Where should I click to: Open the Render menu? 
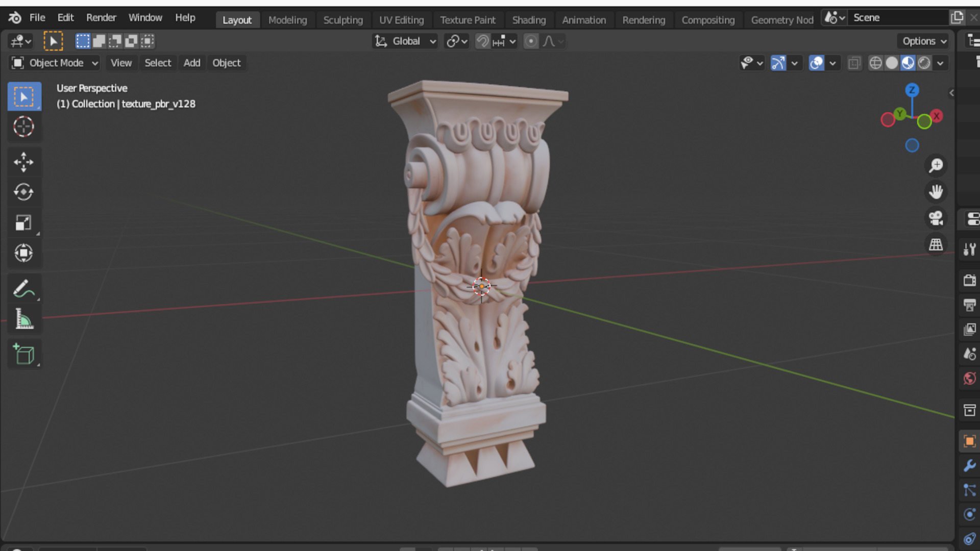101,18
